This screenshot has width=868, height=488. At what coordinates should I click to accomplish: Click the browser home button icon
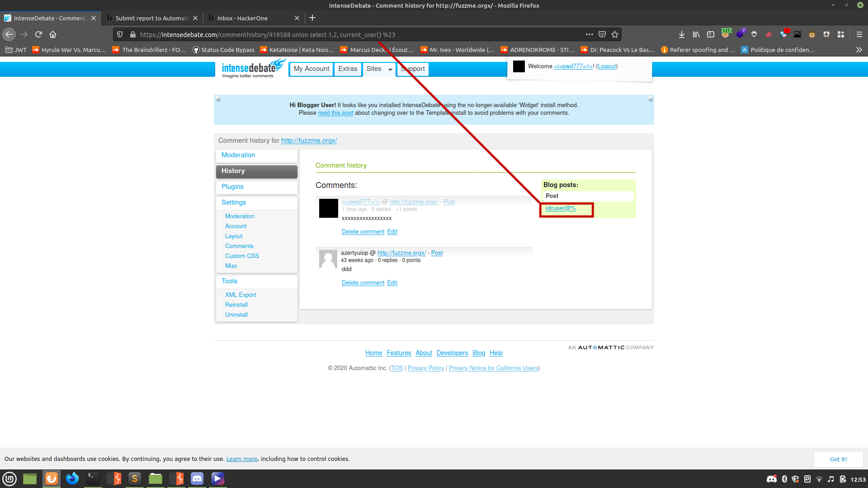[53, 34]
